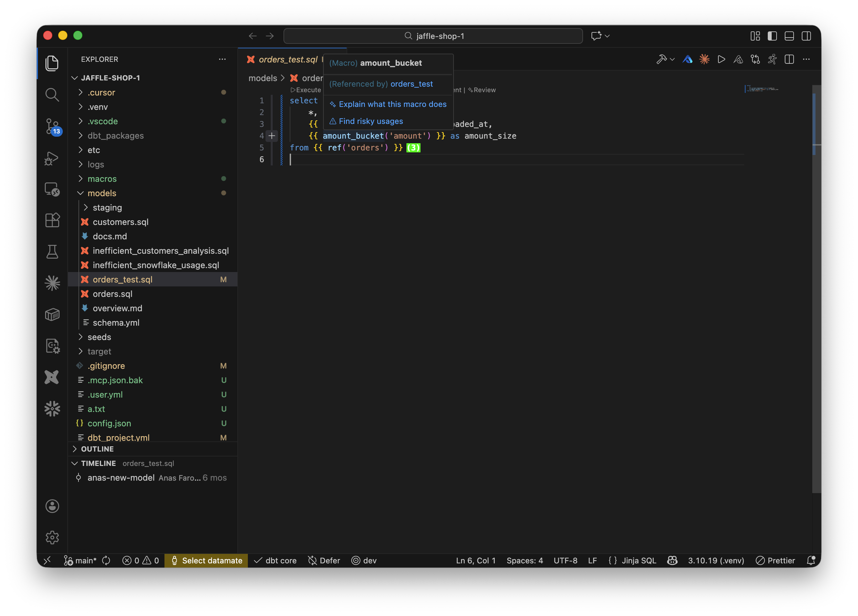Image resolution: width=858 pixels, height=616 pixels.
Task: Click the minimap code preview
Action: coord(761,89)
